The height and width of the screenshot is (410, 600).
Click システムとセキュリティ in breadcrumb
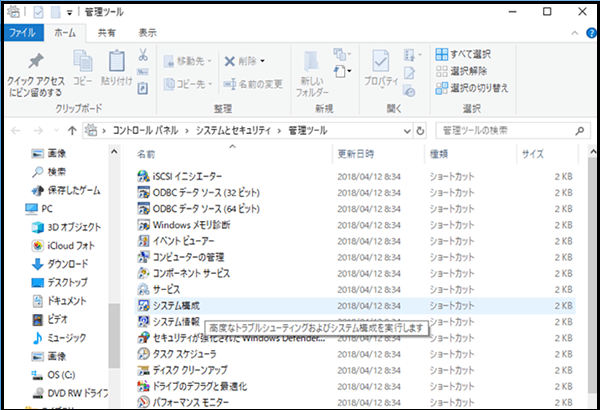233,131
